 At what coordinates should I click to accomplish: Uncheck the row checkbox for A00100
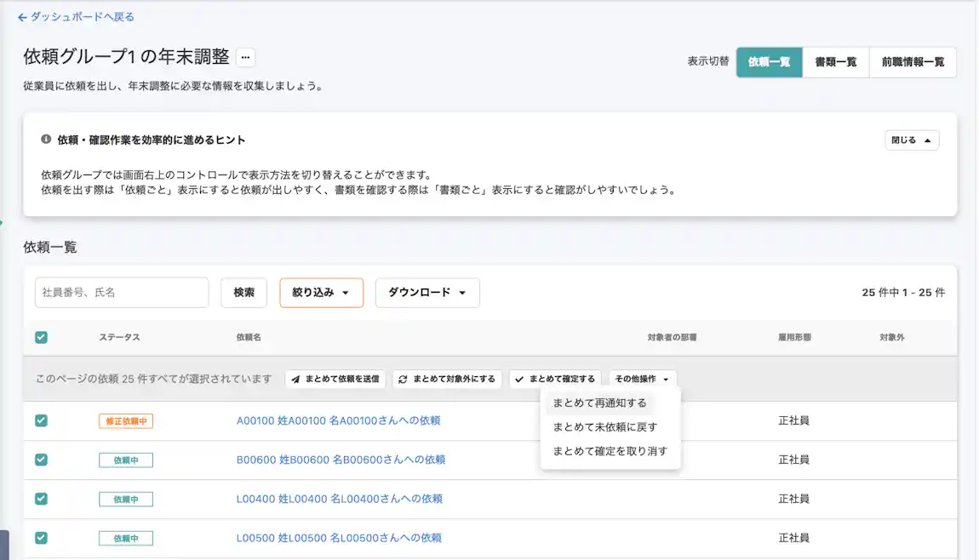tap(41, 420)
